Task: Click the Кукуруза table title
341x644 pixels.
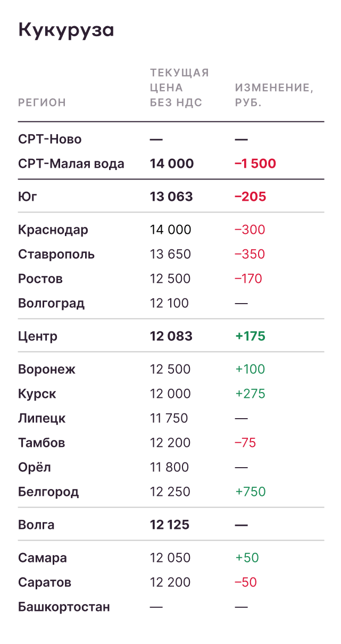Action: pos(66,30)
